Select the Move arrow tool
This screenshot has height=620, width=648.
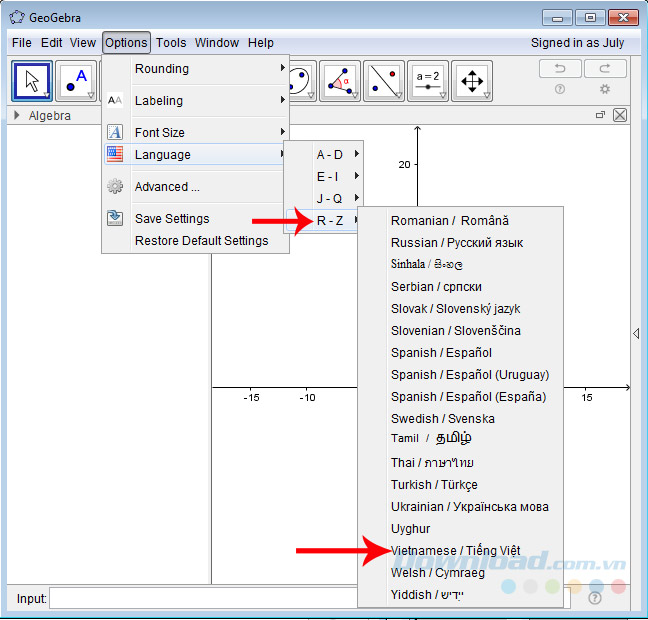point(32,81)
